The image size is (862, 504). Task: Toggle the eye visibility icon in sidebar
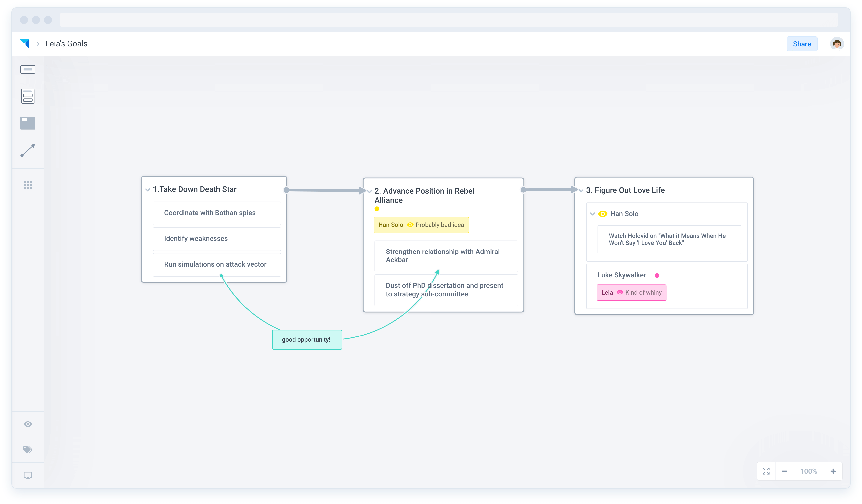(28, 424)
